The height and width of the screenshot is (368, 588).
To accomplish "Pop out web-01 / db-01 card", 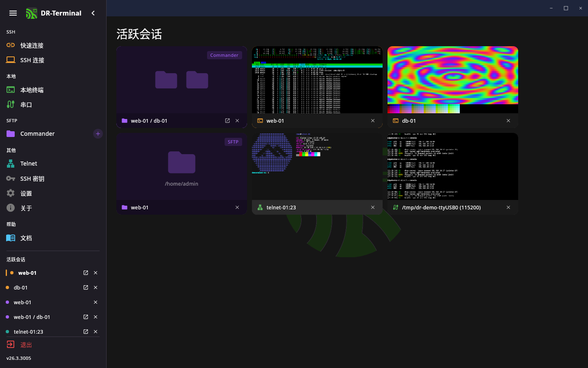I will coord(227,121).
